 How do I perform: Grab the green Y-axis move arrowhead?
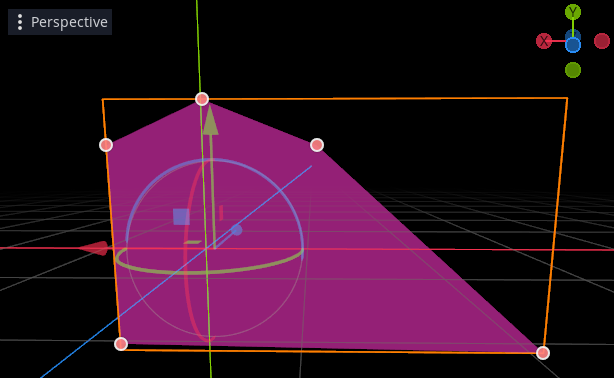click(x=210, y=120)
